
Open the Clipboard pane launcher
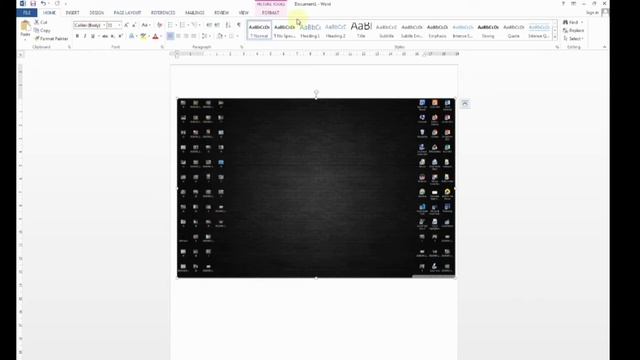click(x=69, y=47)
